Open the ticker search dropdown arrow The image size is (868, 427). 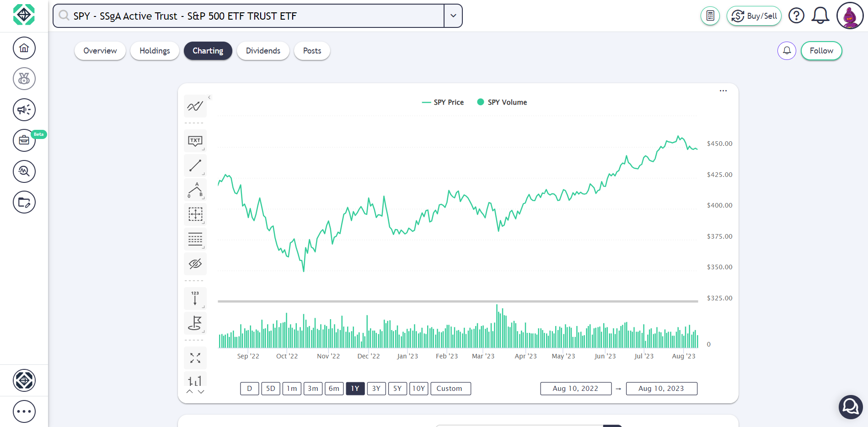point(453,16)
